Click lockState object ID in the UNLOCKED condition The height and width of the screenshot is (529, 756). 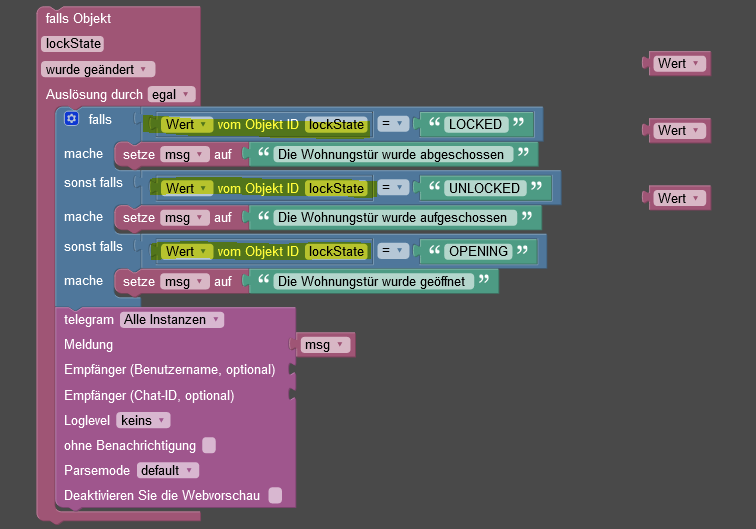336,188
